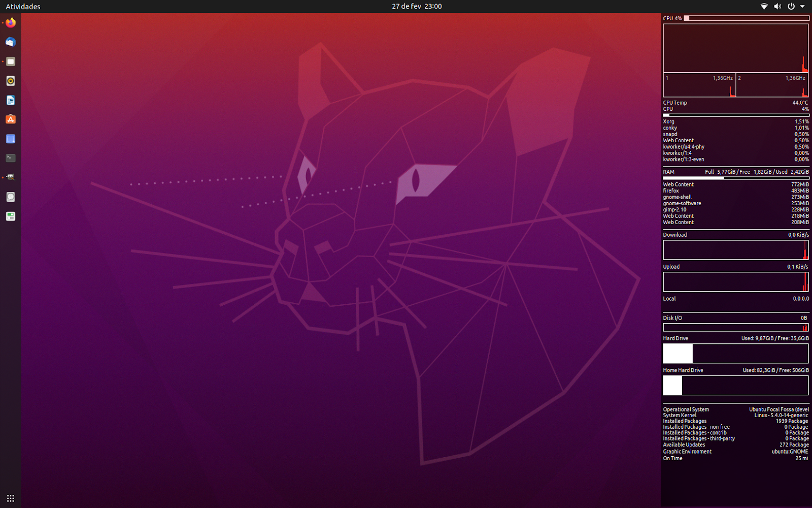
Task: Click the Hard Drive usage bar in Conky
Action: 735,353
